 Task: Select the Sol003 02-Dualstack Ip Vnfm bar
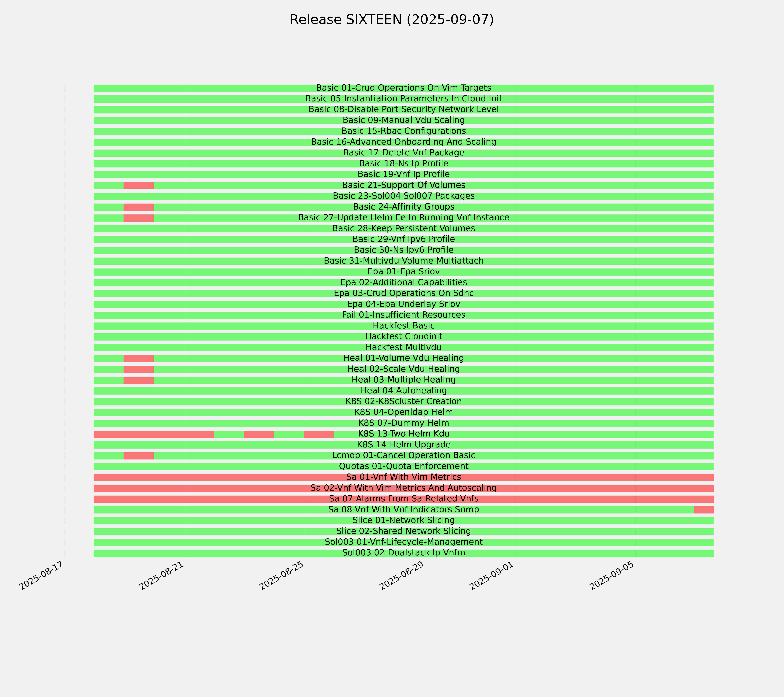coord(403,553)
